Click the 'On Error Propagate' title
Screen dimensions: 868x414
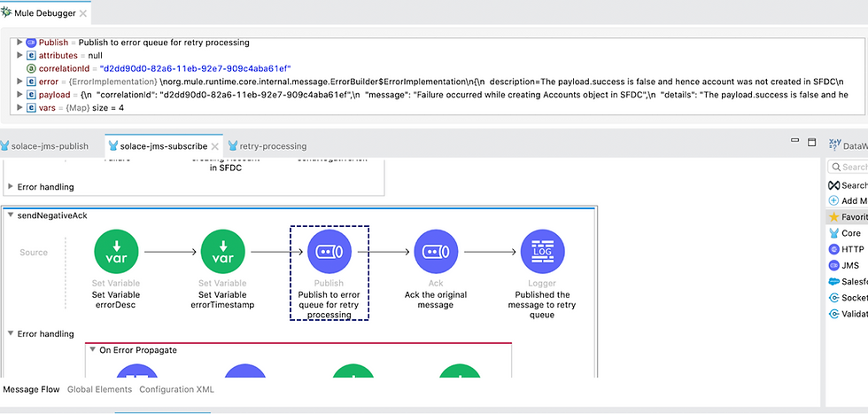tap(138, 350)
